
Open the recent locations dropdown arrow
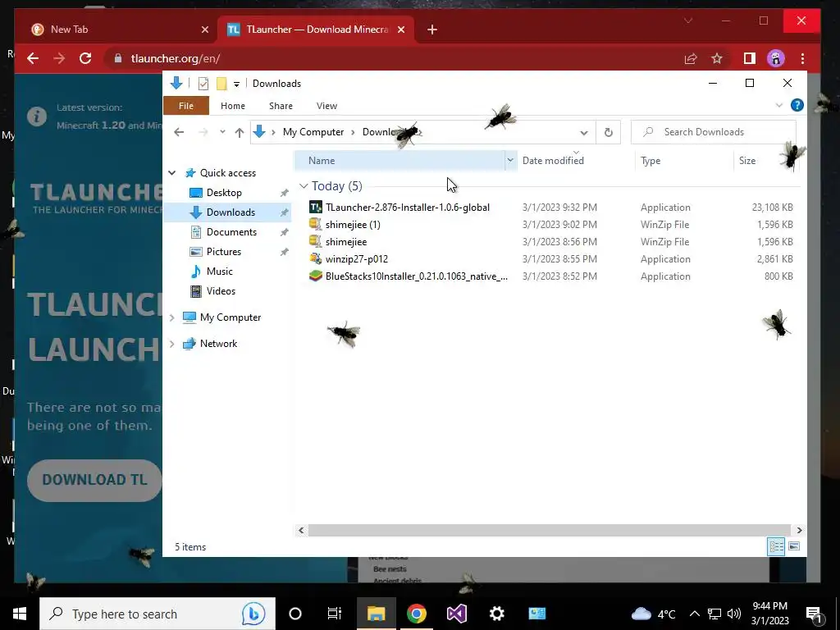click(222, 132)
